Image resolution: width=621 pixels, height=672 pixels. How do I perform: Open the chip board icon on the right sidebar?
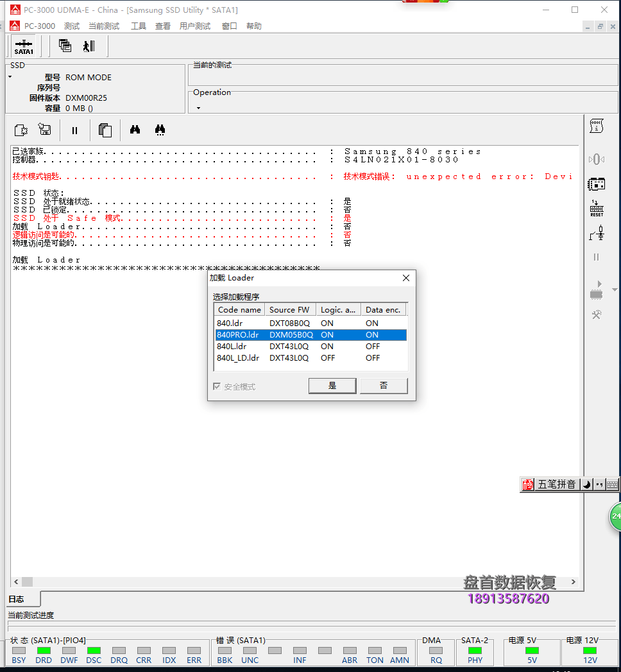click(596, 184)
